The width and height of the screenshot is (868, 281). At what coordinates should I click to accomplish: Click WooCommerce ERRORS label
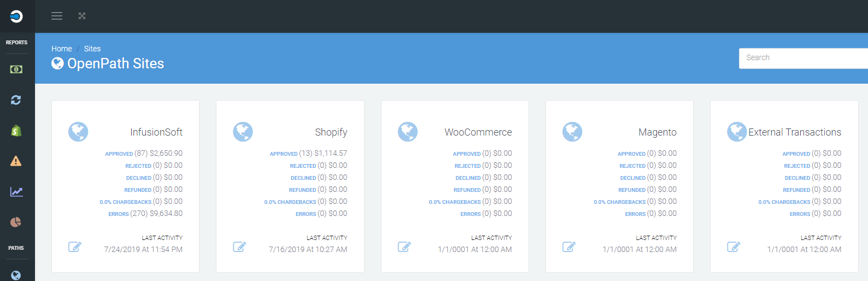[471, 214]
